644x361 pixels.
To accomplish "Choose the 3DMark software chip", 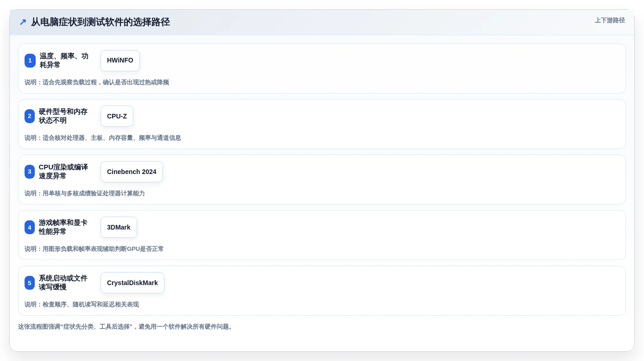I will [119, 227].
